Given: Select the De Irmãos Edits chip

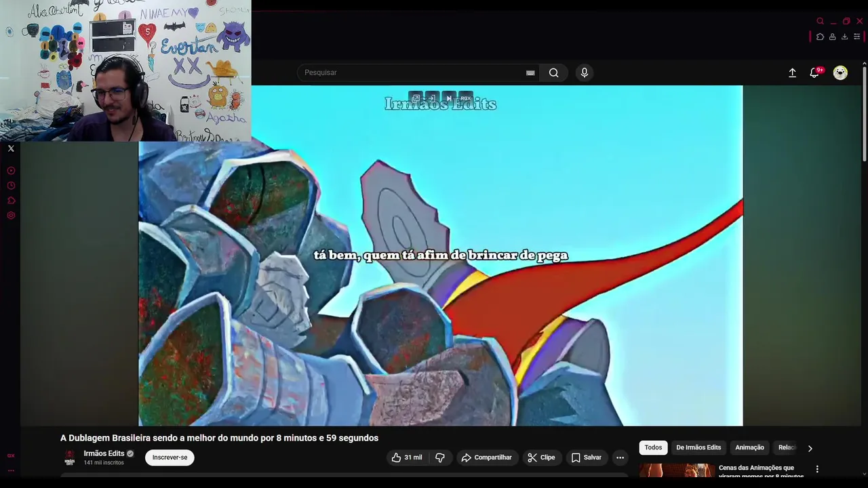Looking at the screenshot, I should coord(698,447).
